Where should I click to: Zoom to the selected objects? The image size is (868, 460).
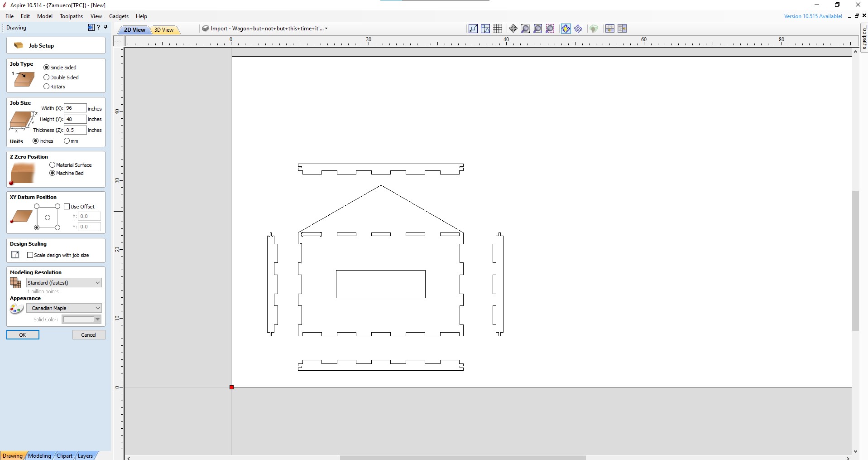(x=550, y=29)
